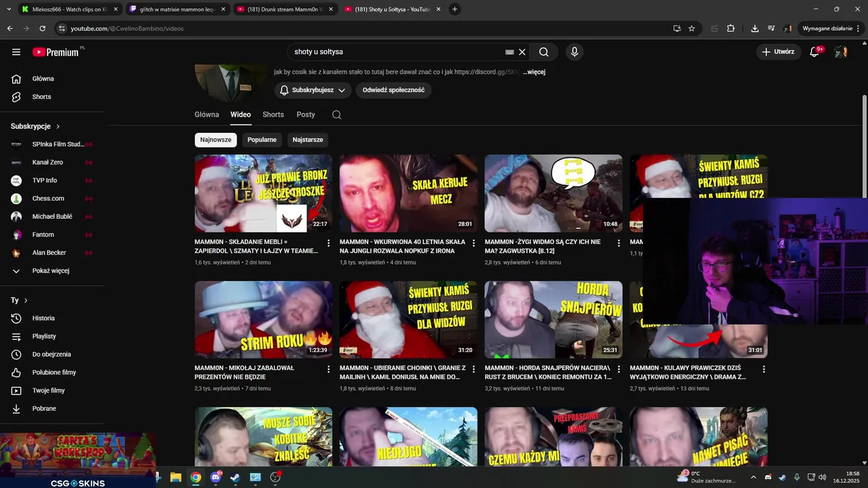
Task: Open File Explorer from taskbar
Action: coord(176,477)
